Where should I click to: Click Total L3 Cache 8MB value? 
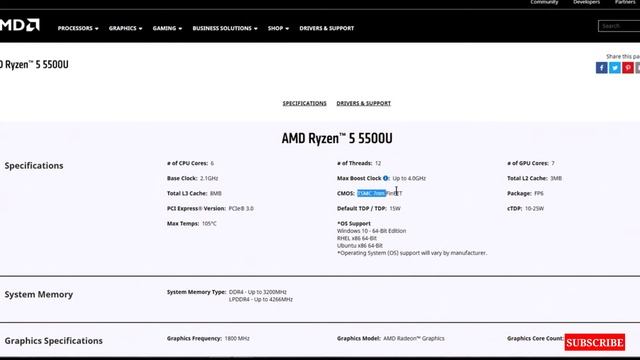[216, 193]
